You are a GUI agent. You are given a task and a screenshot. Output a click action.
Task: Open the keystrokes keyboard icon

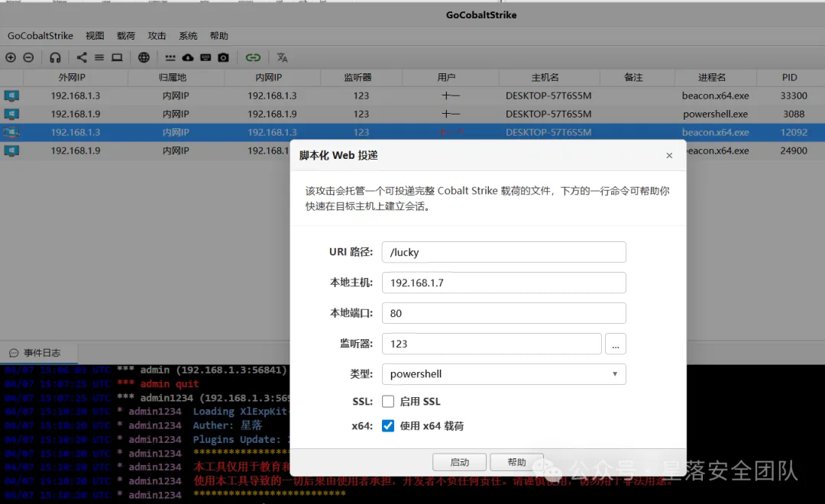point(205,57)
